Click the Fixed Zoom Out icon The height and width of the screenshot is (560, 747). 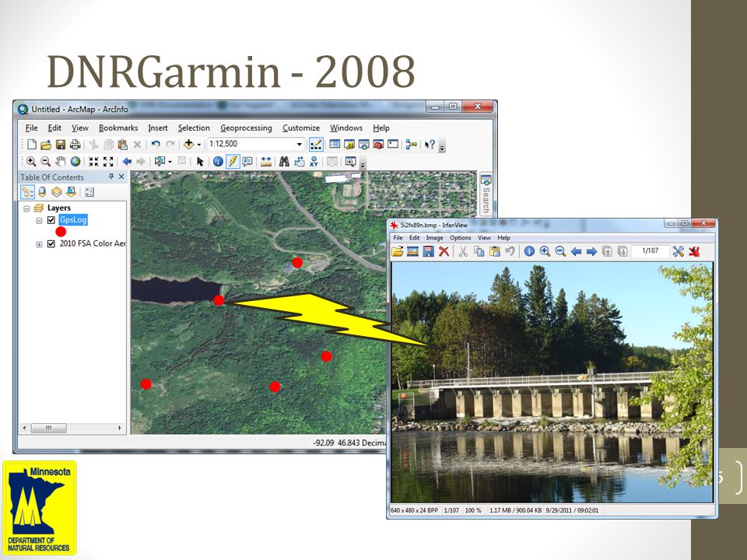click(x=108, y=162)
